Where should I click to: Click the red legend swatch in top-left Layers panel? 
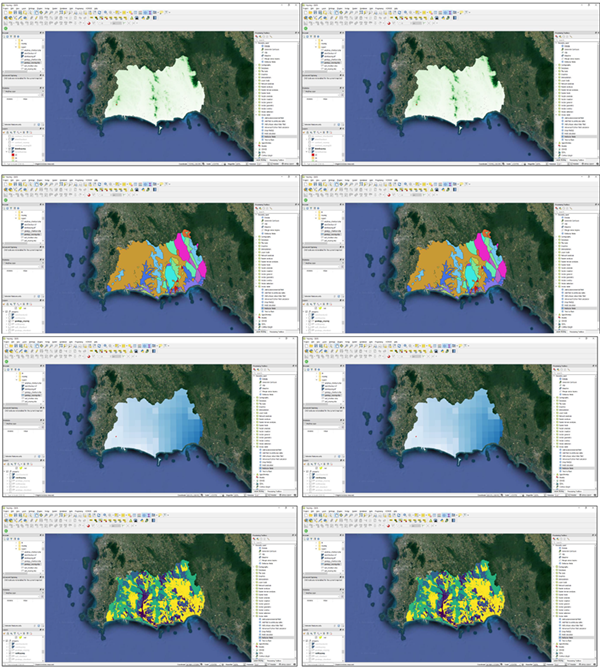click(x=12, y=157)
